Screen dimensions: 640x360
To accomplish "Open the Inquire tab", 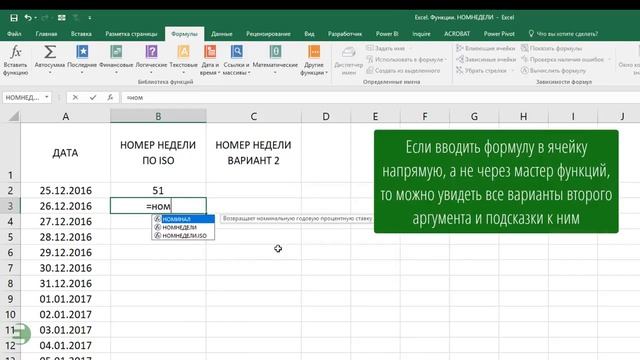I will pos(421,34).
